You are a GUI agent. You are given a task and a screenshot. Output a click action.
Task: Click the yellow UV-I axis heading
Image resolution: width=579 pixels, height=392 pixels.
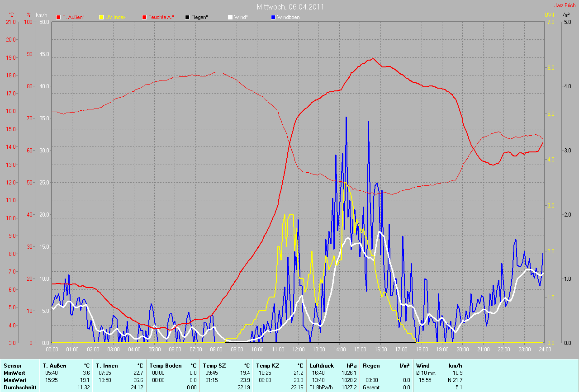pos(549,15)
